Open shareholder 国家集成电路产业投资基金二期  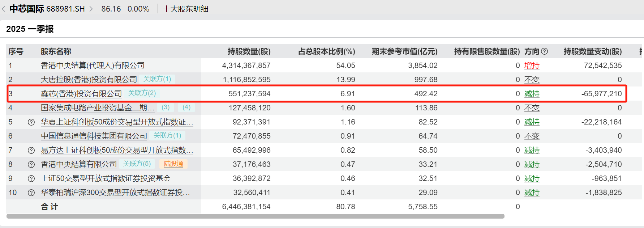[x=98, y=108]
